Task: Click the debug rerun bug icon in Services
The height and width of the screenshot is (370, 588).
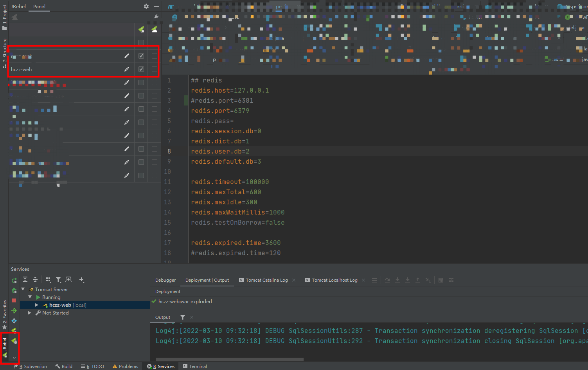Action: [x=14, y=290]
